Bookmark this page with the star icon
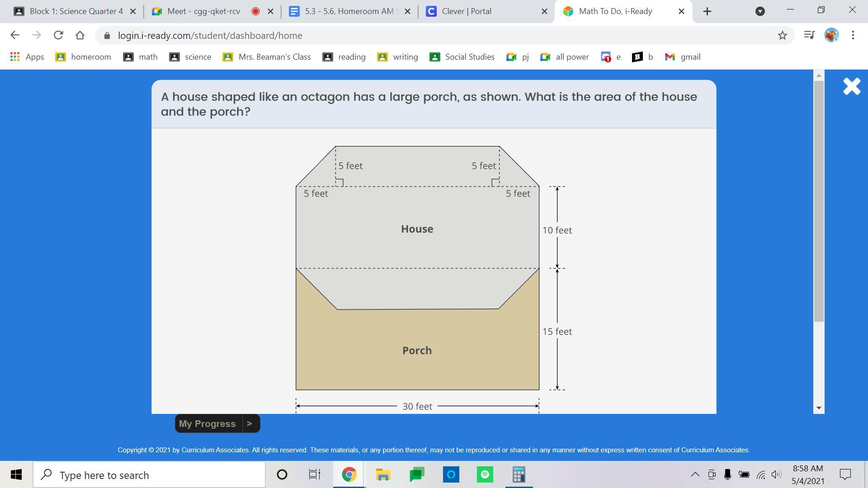Image resolution: width=868 pixels, height=488 pixels. [783, 35]
